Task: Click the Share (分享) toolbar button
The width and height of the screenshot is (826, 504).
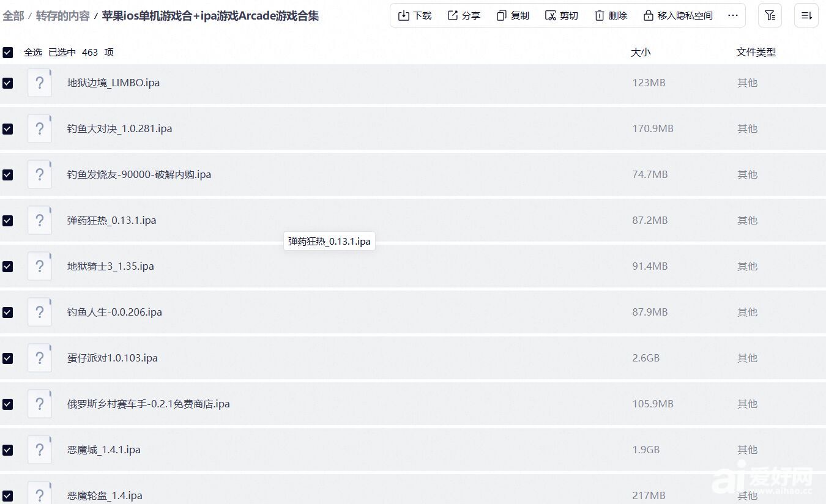Action: point(464,16)
